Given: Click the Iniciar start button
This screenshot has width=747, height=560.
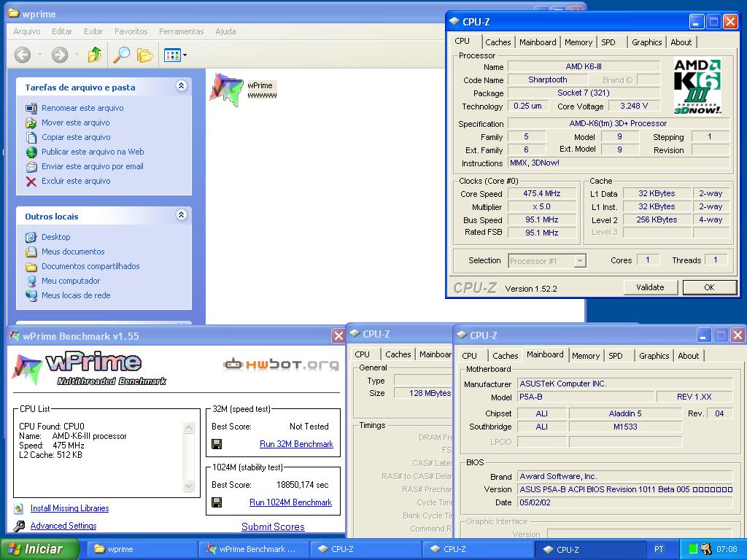Looking at the screenshot, I should pos(39,549).
